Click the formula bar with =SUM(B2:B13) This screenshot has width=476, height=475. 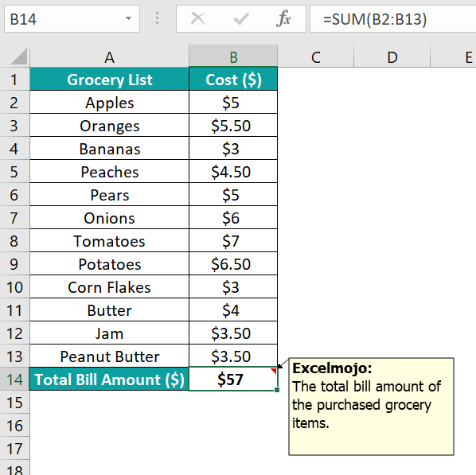coord(393,19)
